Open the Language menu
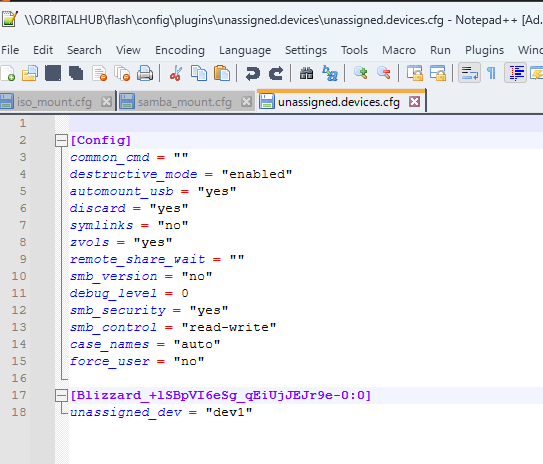The width and height of the screenshot is (543, 464). click(245, 50)
